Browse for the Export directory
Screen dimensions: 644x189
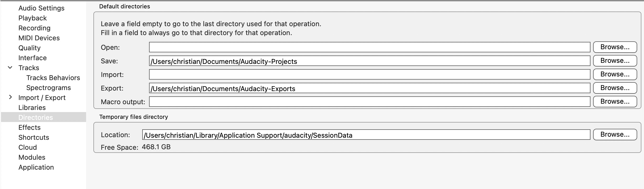(x=615, y=88)
